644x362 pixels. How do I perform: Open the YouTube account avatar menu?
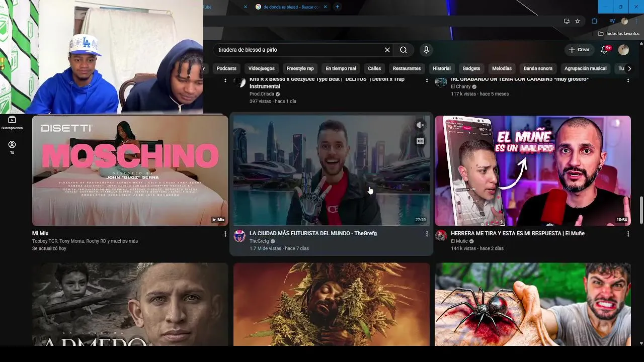(x=623, y=50)
